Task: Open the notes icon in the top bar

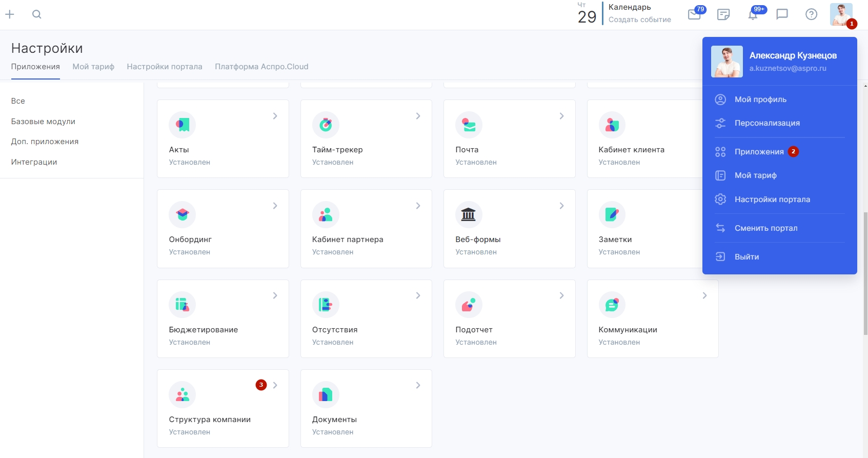Action: tap(723, 14)
